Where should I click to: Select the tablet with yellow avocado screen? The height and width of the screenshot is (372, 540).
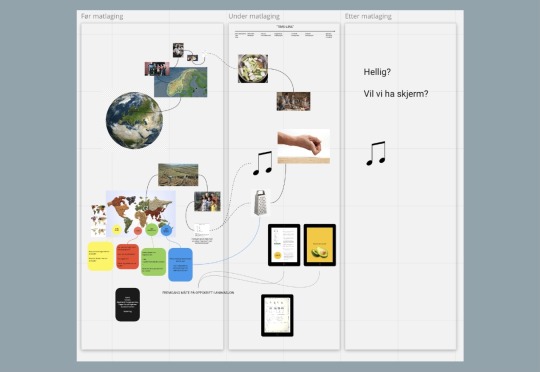click(320, 245)
